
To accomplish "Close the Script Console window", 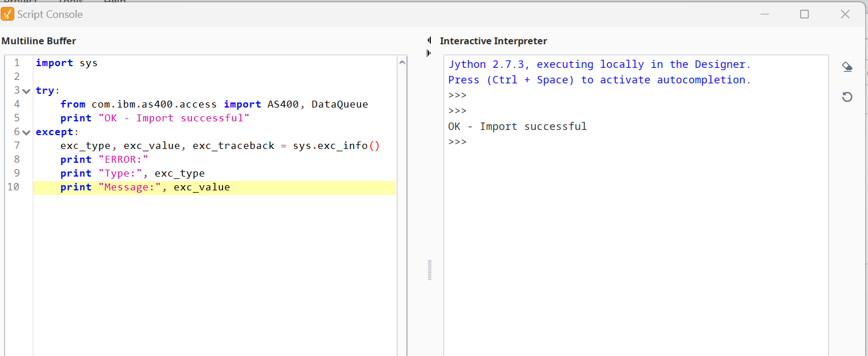I will 845,14.
